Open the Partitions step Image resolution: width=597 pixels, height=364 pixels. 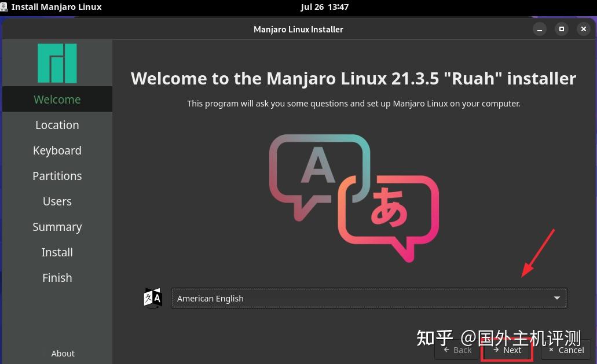pos(57,176)
